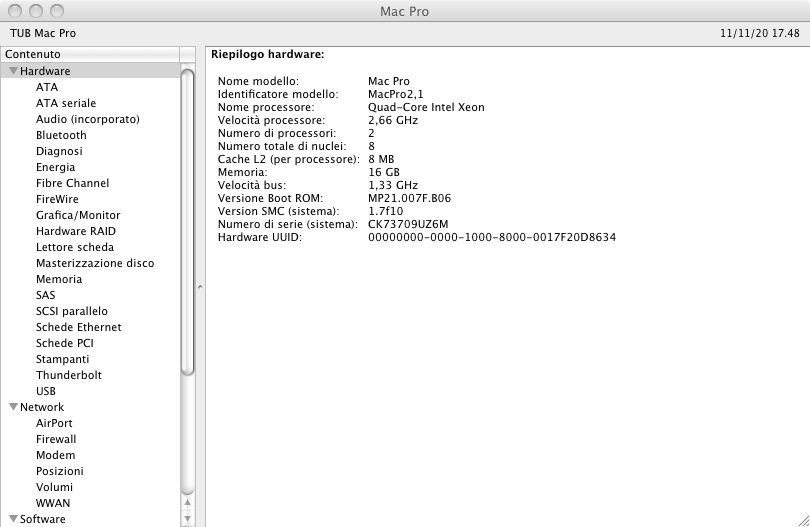Select Posizioni under Network
Image resolution: width=810 pixels, height=527 pixels.
point(59,472)
